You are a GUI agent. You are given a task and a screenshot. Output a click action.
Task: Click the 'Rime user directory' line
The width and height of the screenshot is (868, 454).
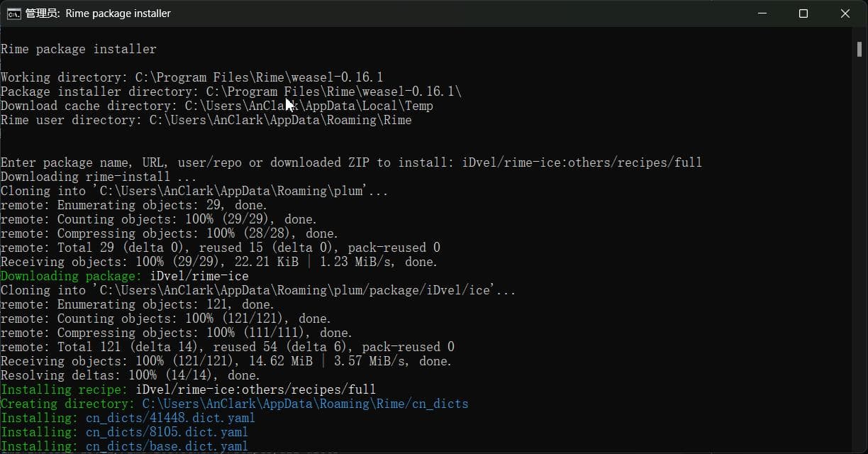(x=206, y=120)
